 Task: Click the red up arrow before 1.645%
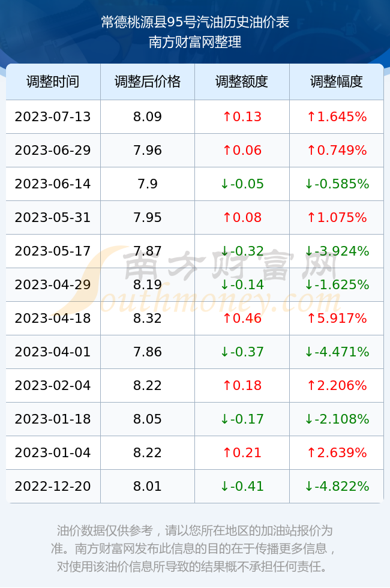pos(311,116)
